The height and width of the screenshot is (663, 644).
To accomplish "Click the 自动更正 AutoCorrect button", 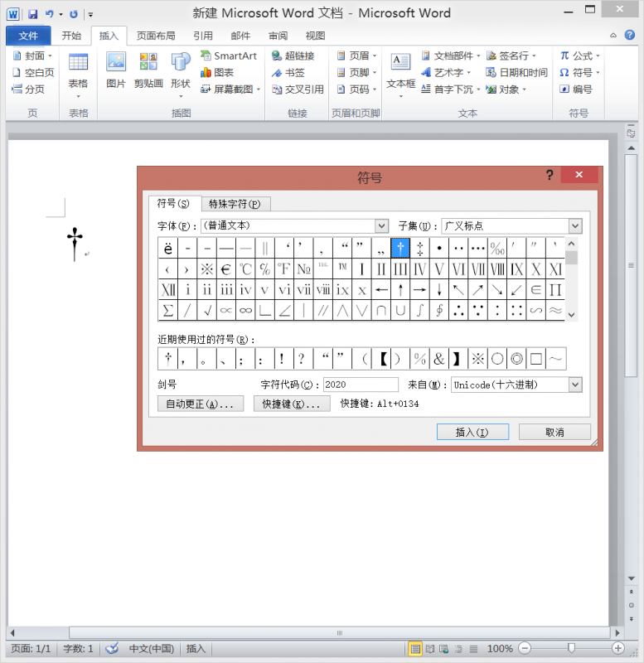I will 201,404.
